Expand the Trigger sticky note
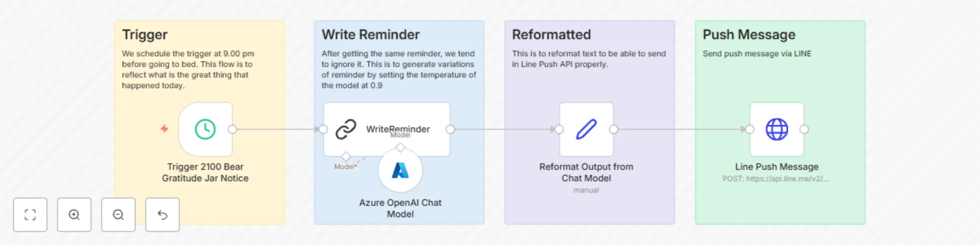 click(x=145, y=35)
